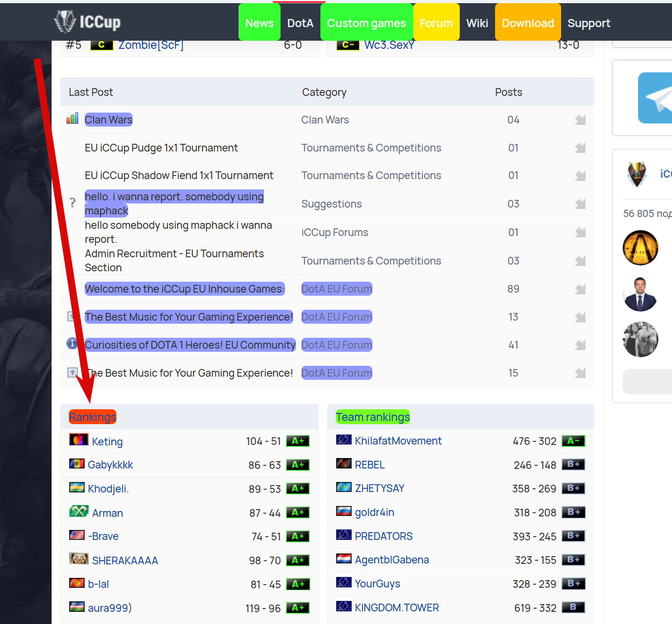This screenshot has height=624, width=672.
Task: Click the ICCup logo
Action: tap(87, 22)
